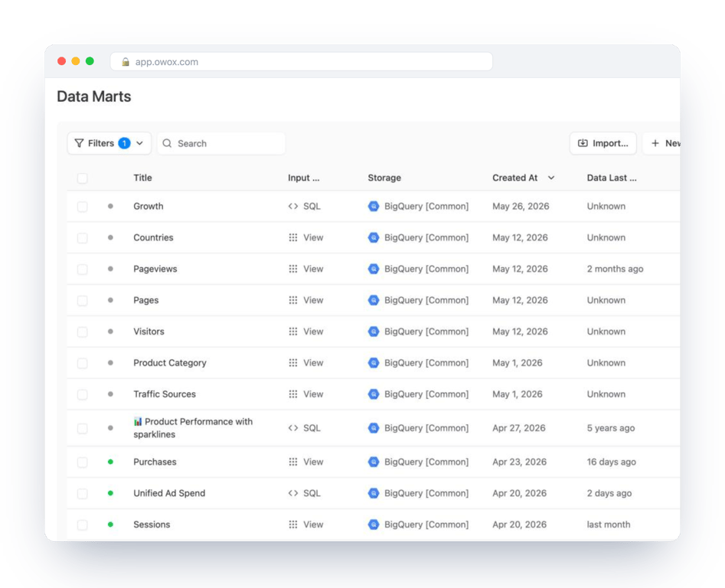Click the Data Marts page heading
This screenshot has width=725, height=588.
(x=94, y=96)
